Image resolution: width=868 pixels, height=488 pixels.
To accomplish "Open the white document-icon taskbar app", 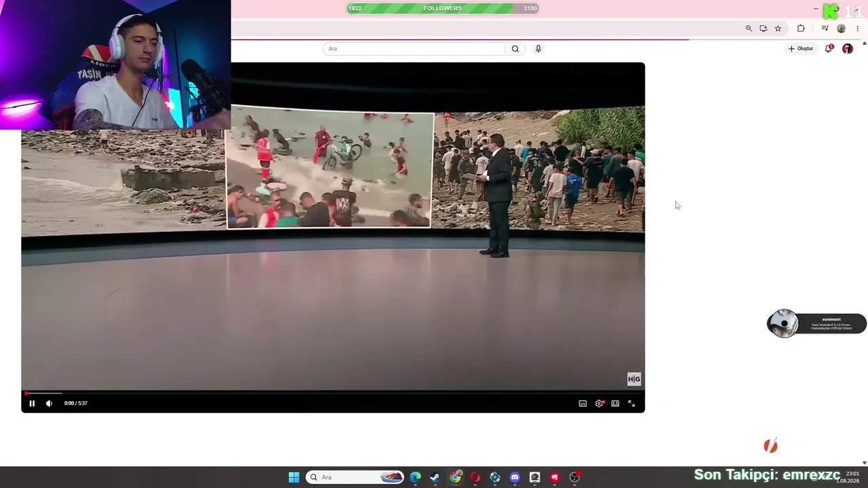I will click(534, 477).
